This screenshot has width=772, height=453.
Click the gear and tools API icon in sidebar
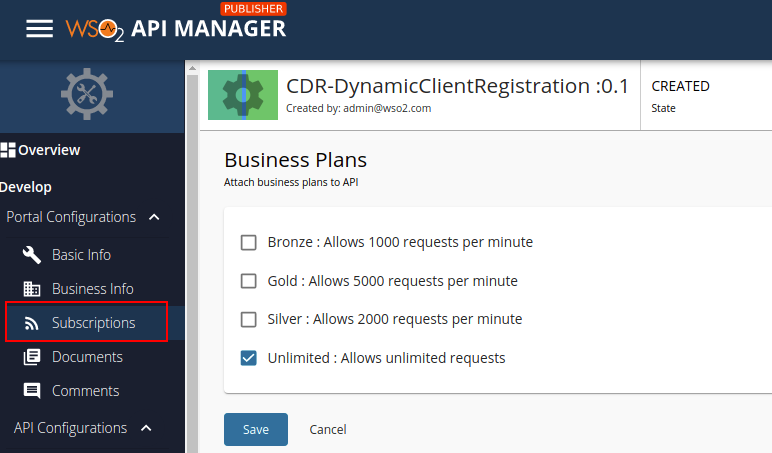click(87, 94)
